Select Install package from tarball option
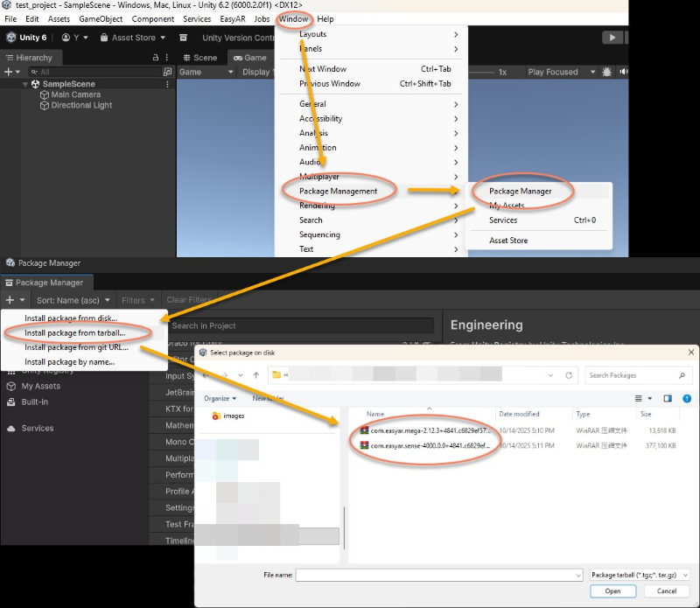This screenshot has height=608, width=700. coord(74,332)
